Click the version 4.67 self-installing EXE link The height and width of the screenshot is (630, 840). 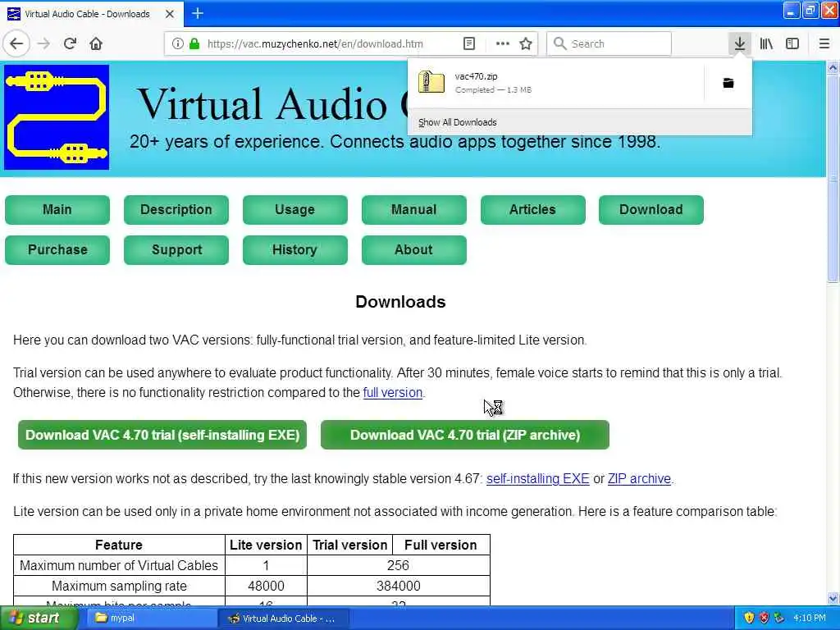point(538,479)
